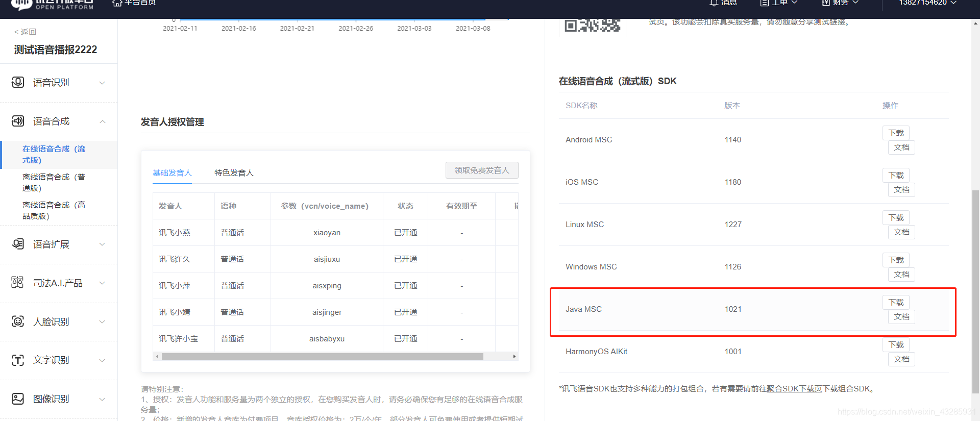Click the QR code thumbnail

(593, 25)
